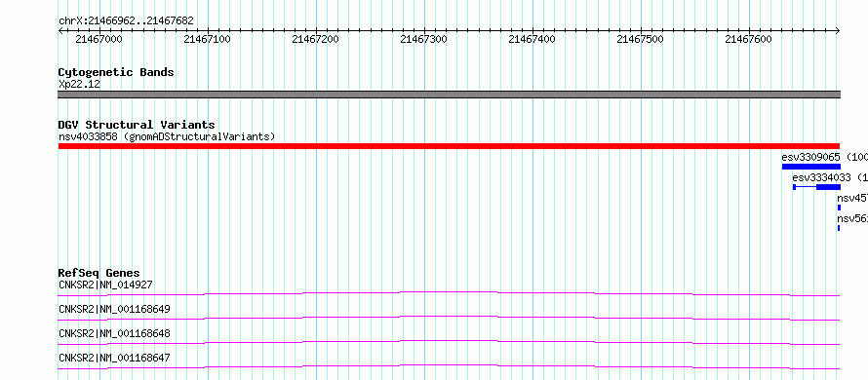
Task: Click ruler tick label 21467600
Action: [x=749, y=39]
